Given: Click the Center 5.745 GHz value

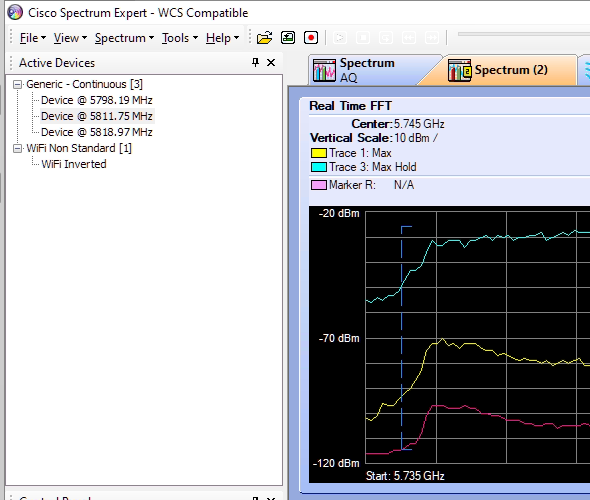Looking at the screenshot, I should click(419, 124).
